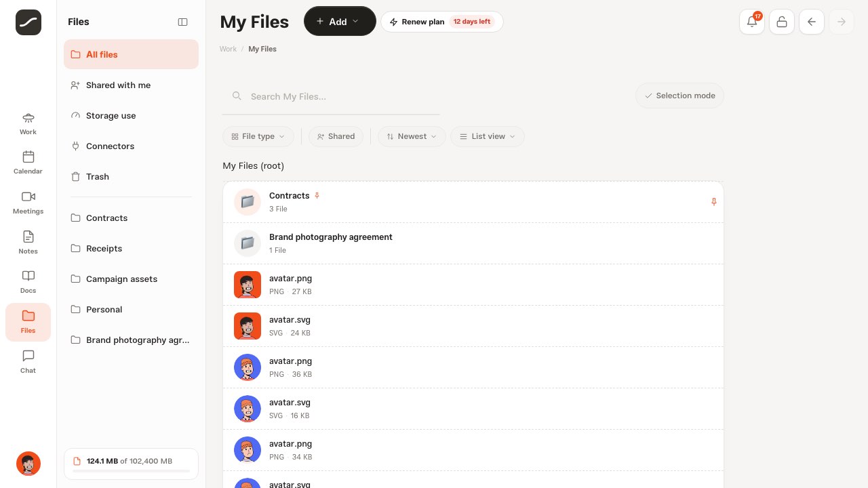868x488 pixels.
Task: Click the pin icon right of Contracts row
Action: pyautogui.click(x=713, y=202)
